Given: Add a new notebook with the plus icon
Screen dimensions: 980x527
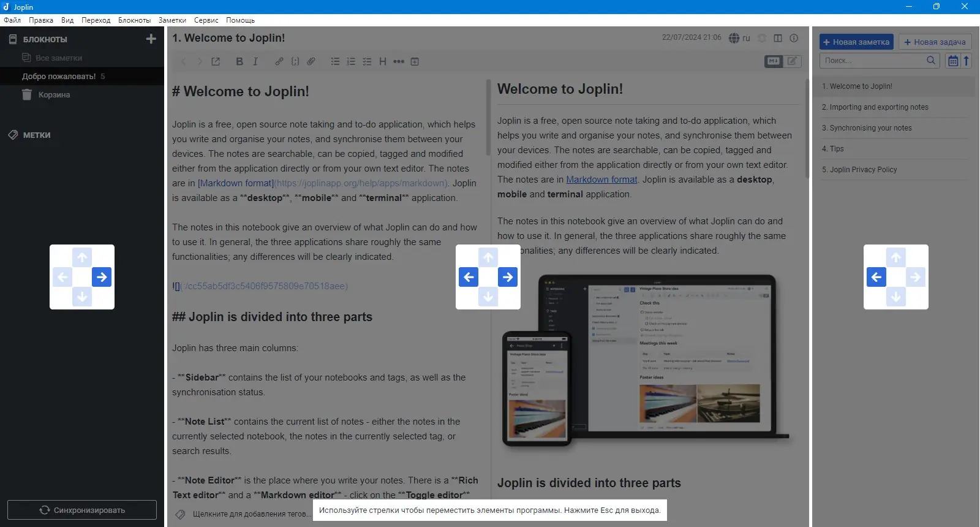Looking at the screenshot, I should tap(151, 39).
